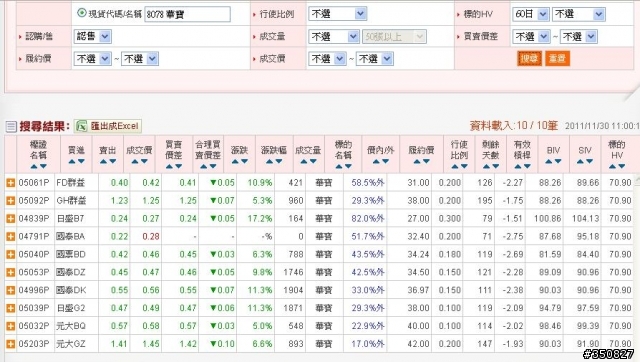Click red 0.28 ask price in 04791P row

(x=151, y=237)
